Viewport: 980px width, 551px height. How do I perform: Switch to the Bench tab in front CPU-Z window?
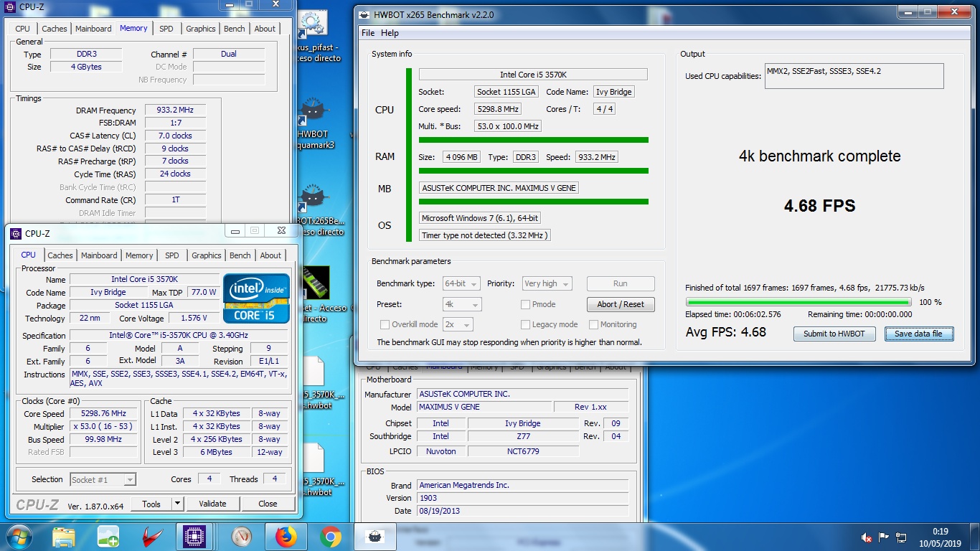(x=240, y=255)
